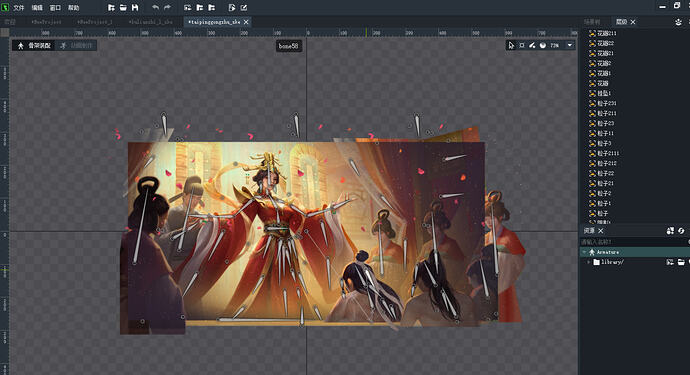
Task: Click the import icon in top toolbar
Action: (187, 7)
